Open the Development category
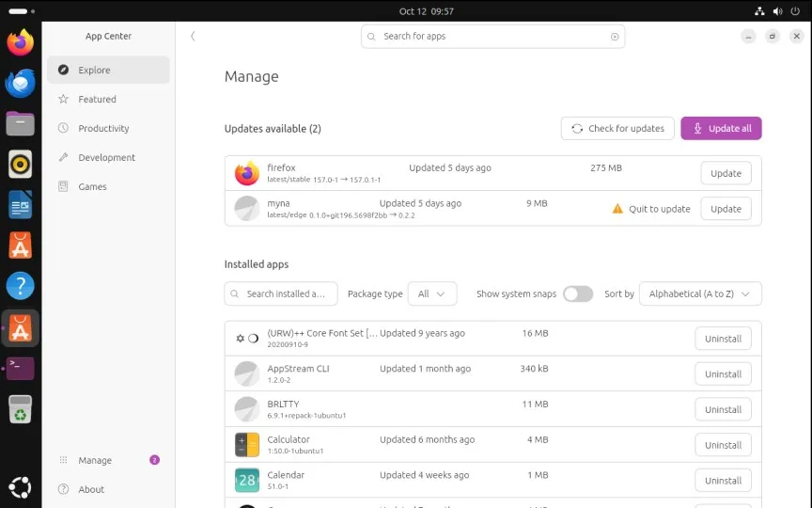 click(108, 157)
